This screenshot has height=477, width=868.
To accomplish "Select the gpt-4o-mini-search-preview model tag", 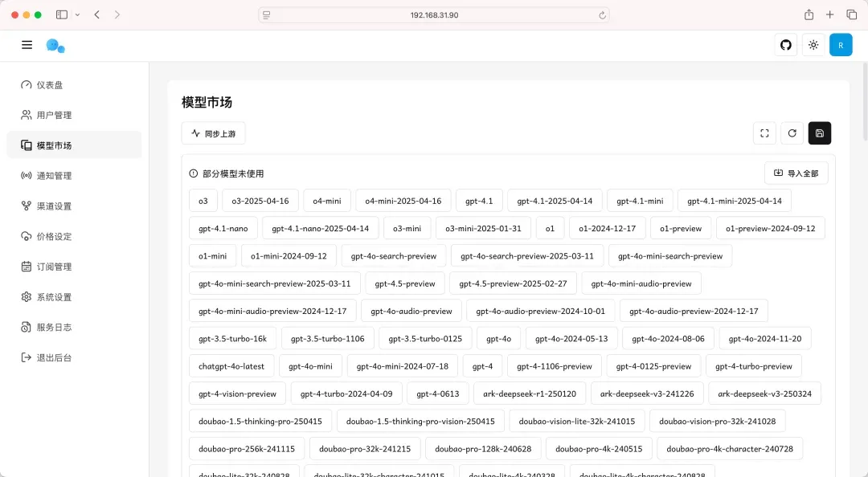I will [x=669, y=255].
